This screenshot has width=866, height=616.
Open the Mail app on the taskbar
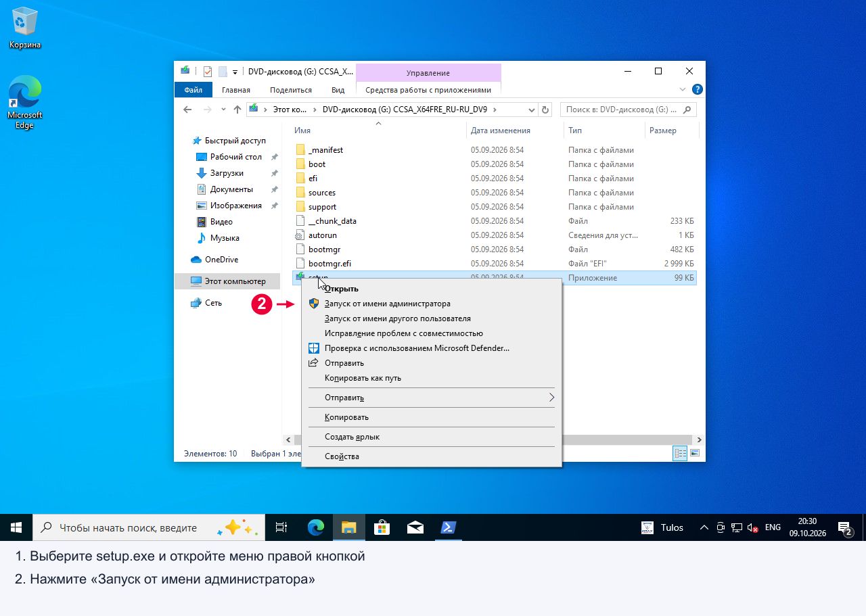pyautogui.click(x=415, y=527)
